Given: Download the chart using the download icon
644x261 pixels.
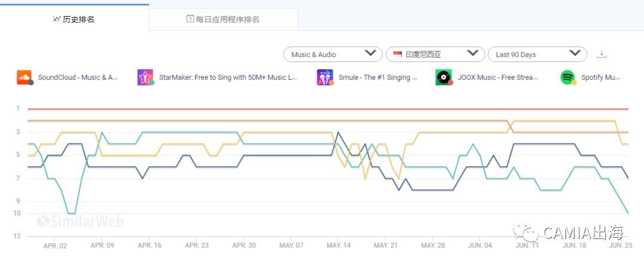Looking at the screenshot, I should pyautogui.click(x=602, y=54).
